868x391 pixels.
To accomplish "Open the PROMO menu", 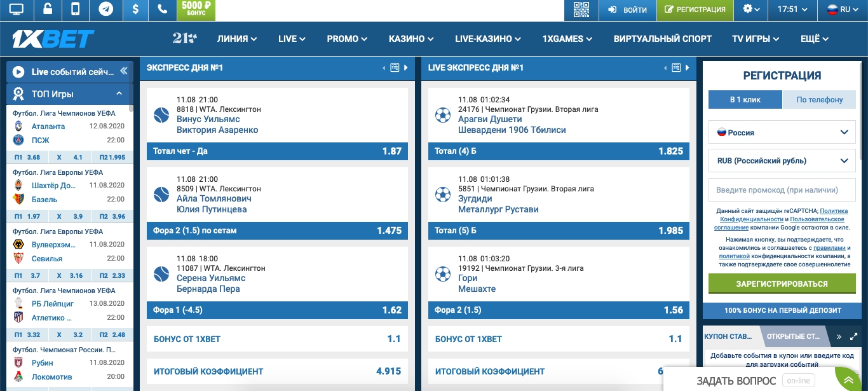I will point(347,39).
